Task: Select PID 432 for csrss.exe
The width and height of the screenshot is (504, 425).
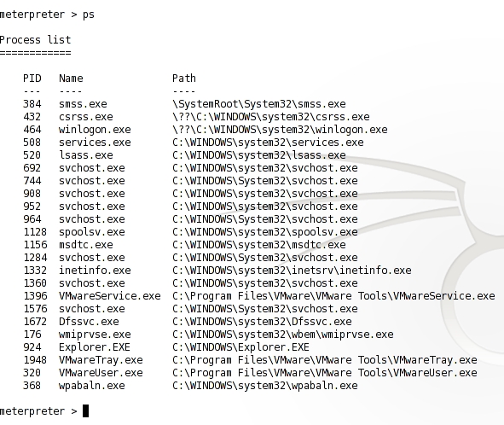Action: (32, 117)
